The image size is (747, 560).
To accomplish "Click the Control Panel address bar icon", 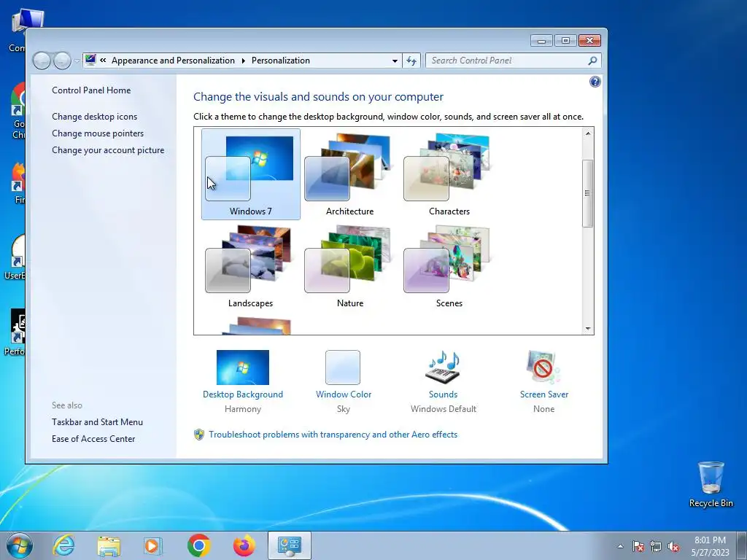I will click(x=90, y=60).
